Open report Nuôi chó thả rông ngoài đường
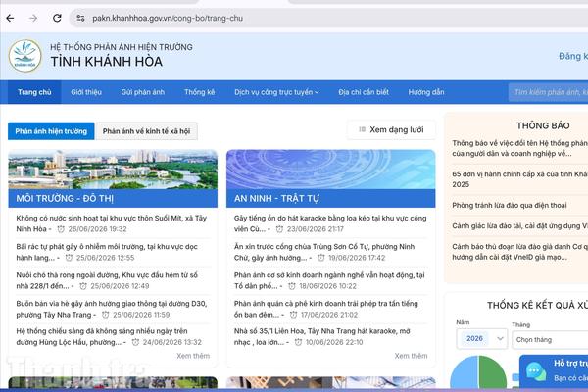 [107, 280]
